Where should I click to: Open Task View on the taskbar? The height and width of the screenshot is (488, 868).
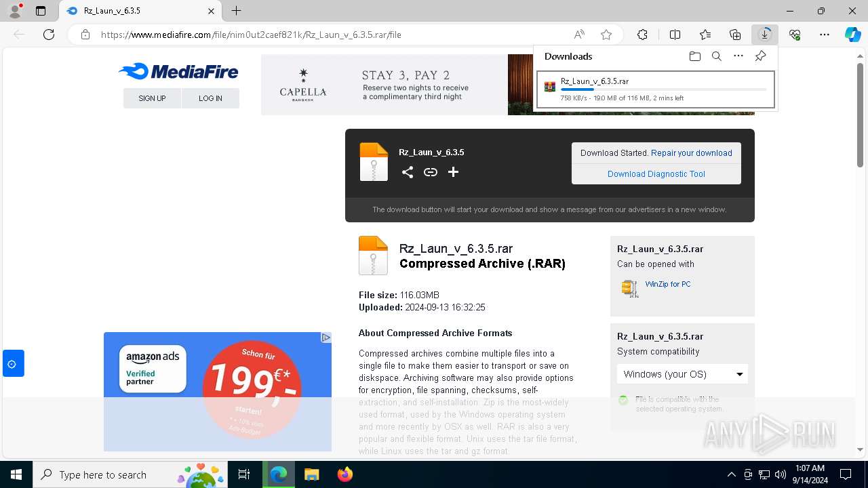(244, 474)
